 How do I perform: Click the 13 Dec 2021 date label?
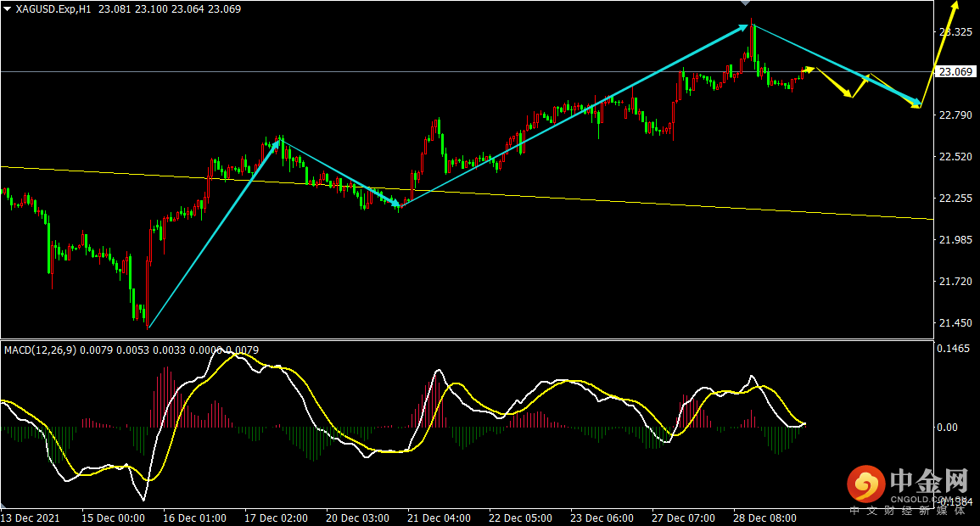[x=31, y=518]
